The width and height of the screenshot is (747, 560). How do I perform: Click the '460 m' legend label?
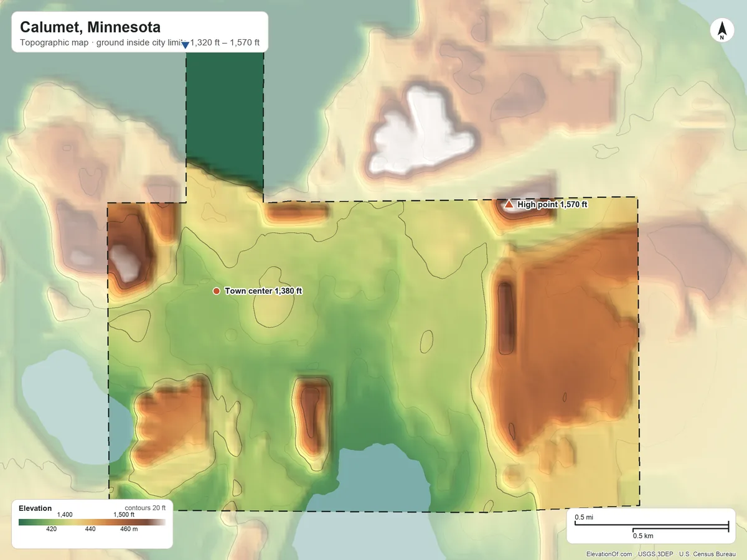(x=129, y=529)
